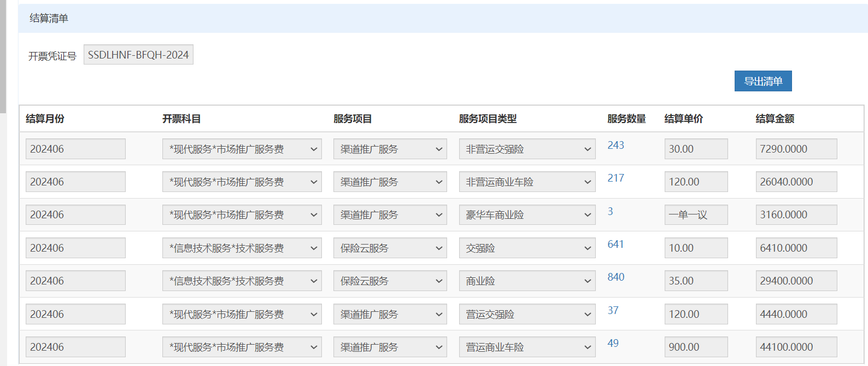Screen dimensions: 868x366
Task: Click the 服务数量 column header
Action: point(626,119)
